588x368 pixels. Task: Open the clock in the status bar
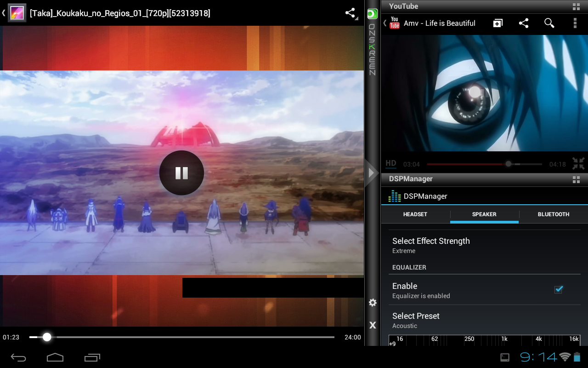(538, 356)
